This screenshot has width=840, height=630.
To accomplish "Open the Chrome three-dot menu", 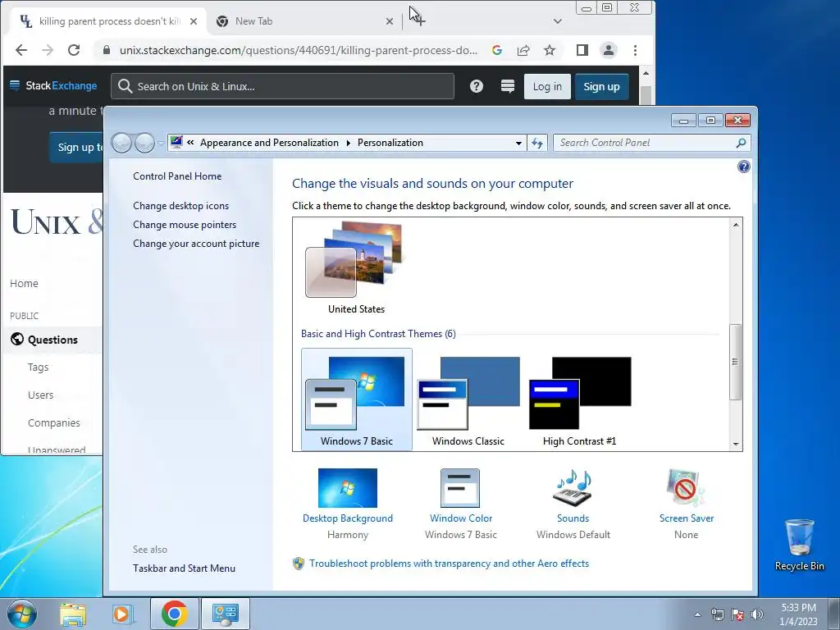I will point(636,50).
